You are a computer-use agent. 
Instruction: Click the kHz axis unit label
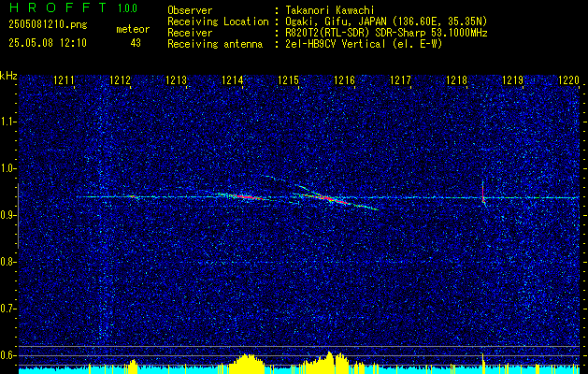[8, 76]
